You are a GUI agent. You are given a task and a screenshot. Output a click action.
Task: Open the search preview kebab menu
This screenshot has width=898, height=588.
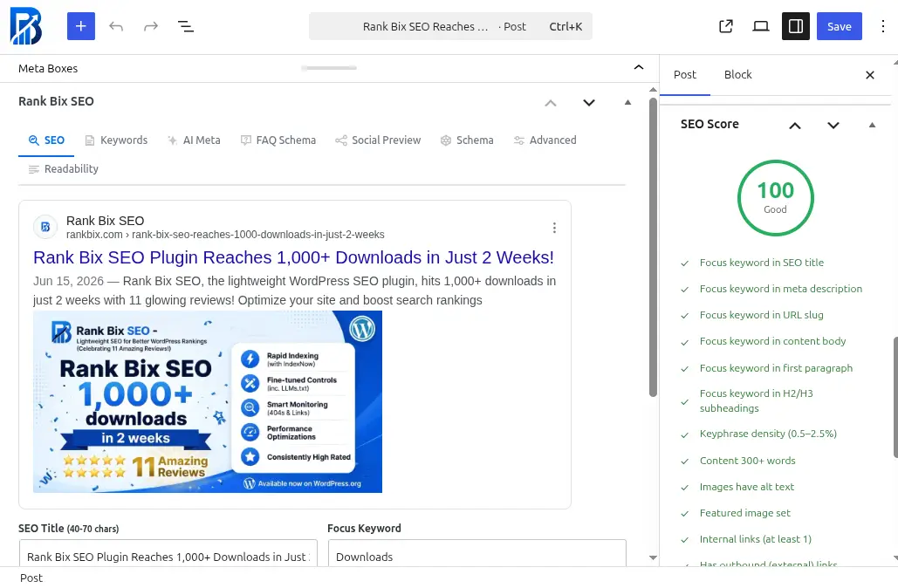(554, 228)
